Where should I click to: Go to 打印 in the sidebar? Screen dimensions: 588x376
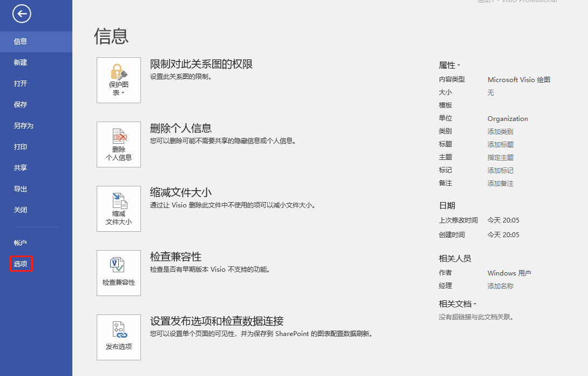pyautogui.click(x=36, y=147)
